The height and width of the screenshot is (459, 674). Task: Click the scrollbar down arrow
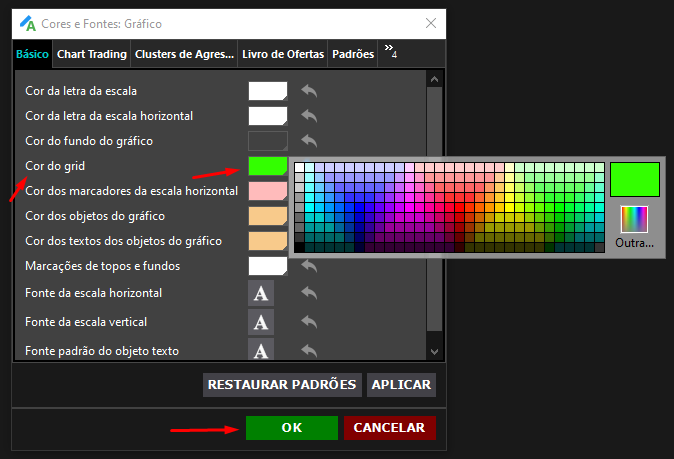click(x=435, y=352)
